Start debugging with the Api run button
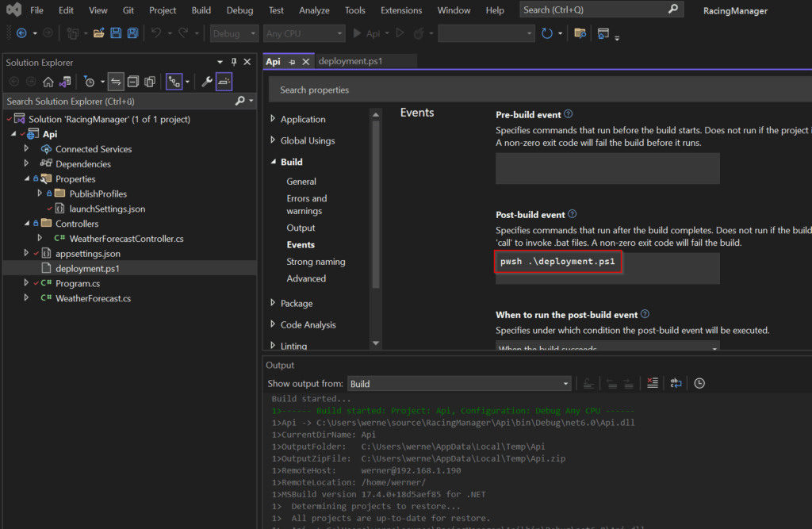The width and height of the screenshot is (812, 529). 366,33
